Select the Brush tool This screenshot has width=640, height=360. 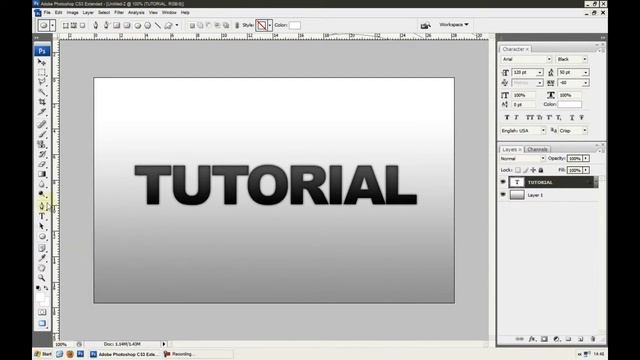pyautogui.click(x=42, y=134)
